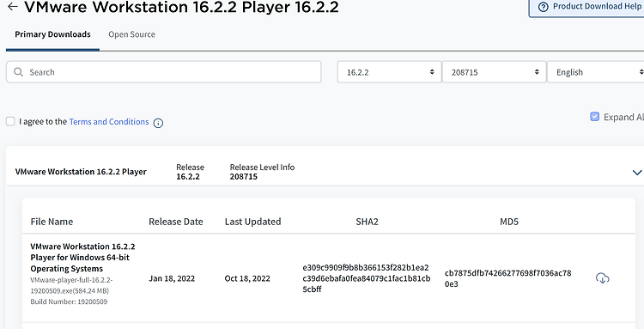The image size is (644, 329).
Task: Click the MD5 column header
Action: (509, 222)
